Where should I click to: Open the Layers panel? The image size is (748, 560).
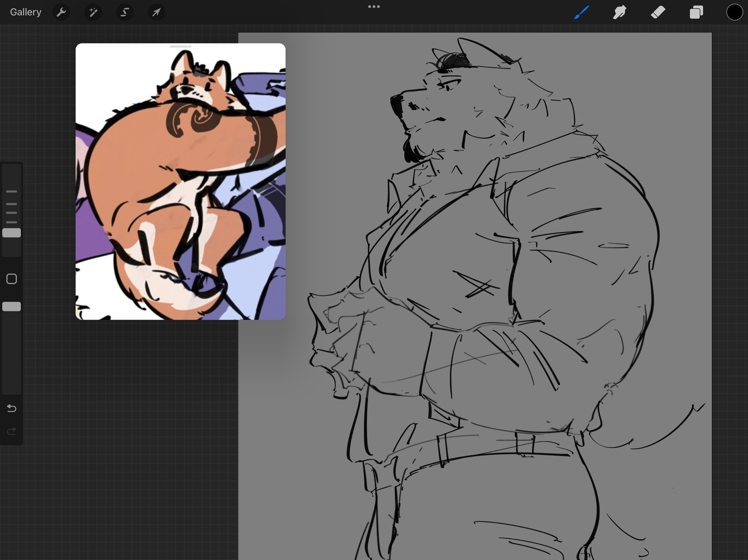point(696,12)
